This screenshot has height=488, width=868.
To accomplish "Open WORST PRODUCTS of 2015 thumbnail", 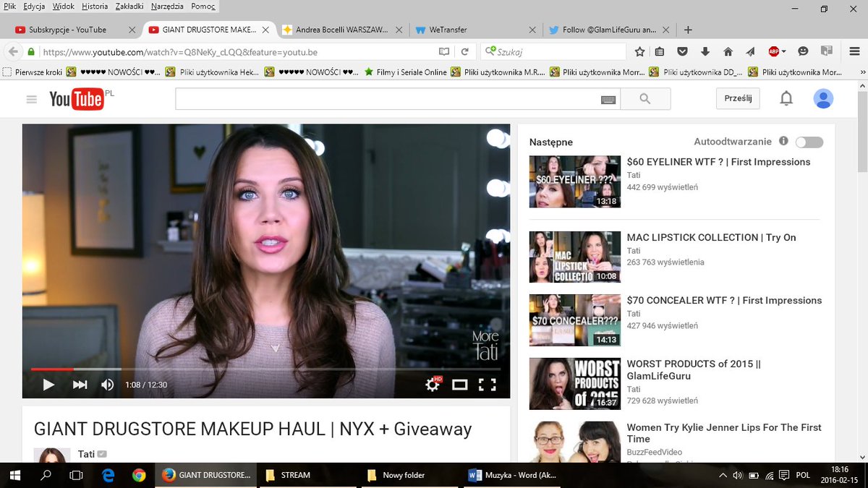I will tap(575, 383).
